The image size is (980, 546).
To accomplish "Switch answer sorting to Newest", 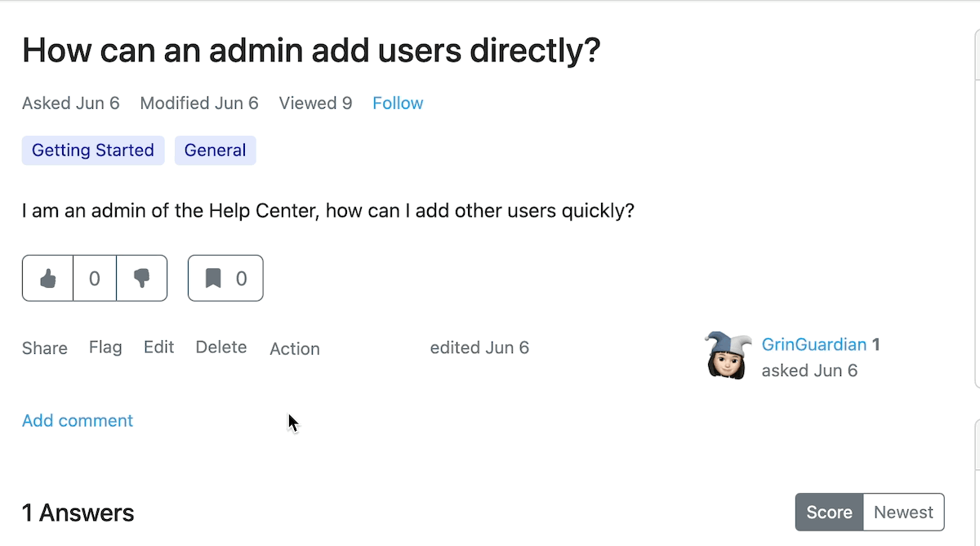I will 903,512.
